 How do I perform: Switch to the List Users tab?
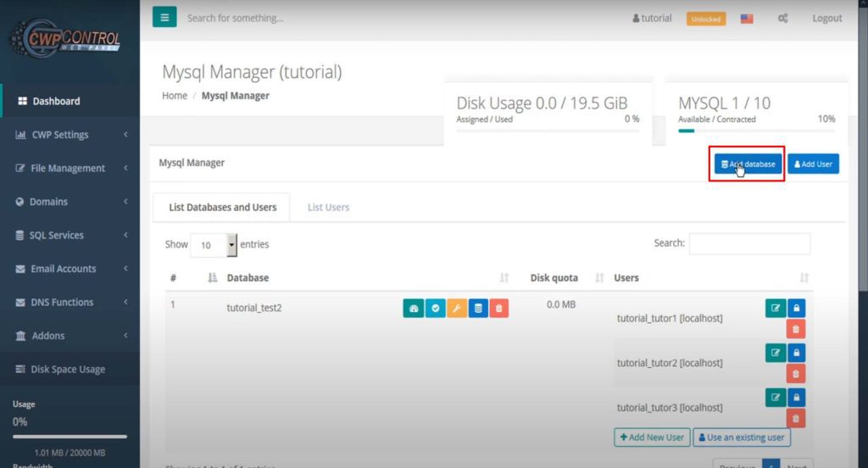pyautogui.click(x=328, y=208)
